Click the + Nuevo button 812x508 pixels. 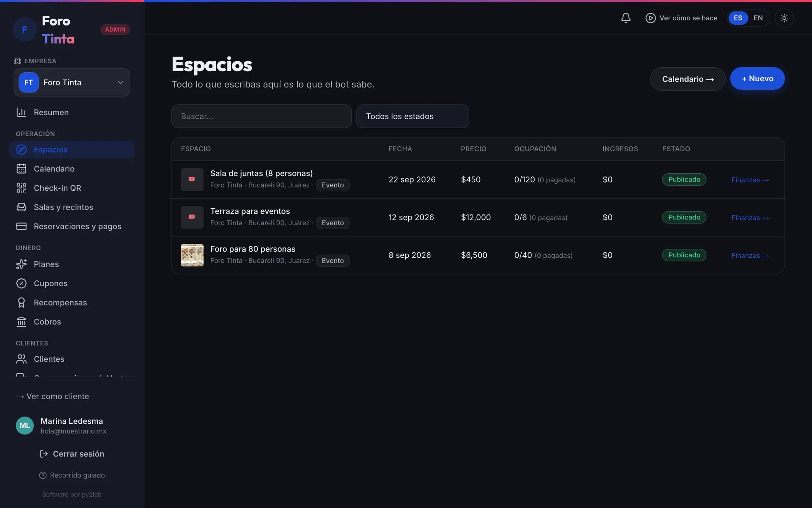[757, 79]
